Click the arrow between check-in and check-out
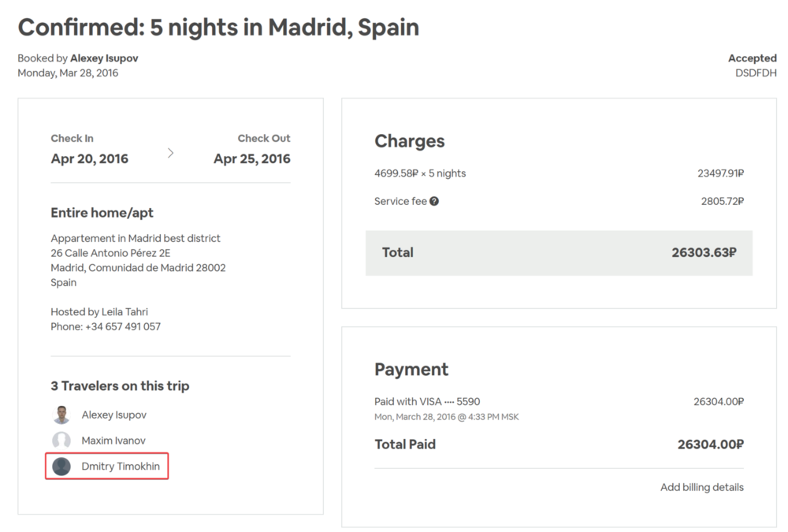 (x=171, y=153)
